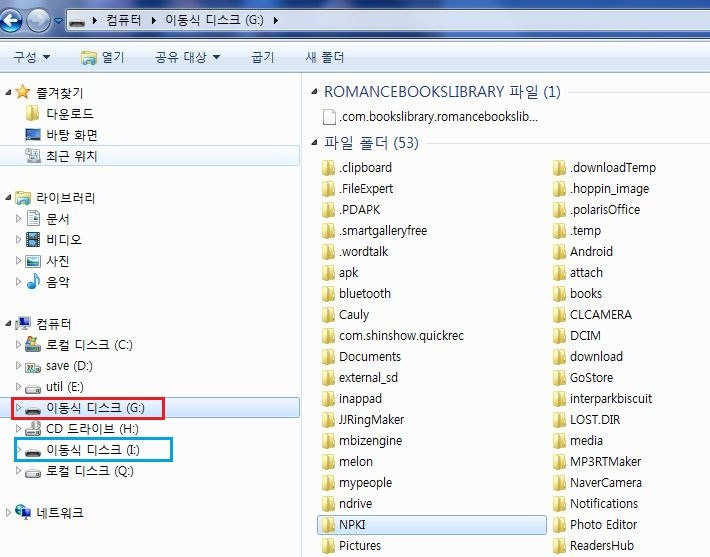Collapse ROMANCEBOOKSLIBRARY 파일 group
710x557 pixels.
(x=315, y=92)
